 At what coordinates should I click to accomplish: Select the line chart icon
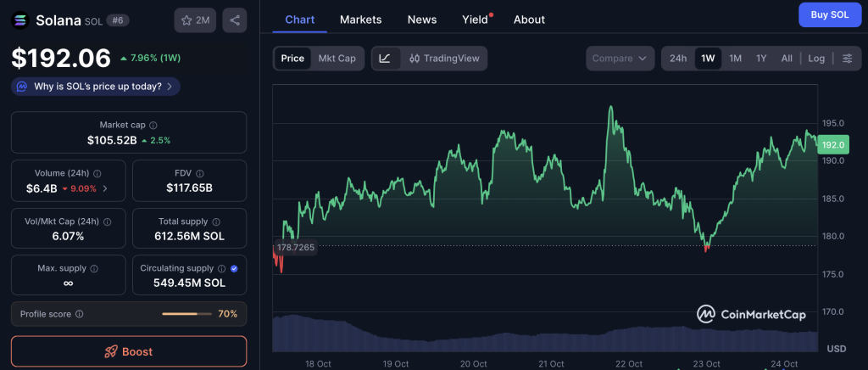pos(386,59)
